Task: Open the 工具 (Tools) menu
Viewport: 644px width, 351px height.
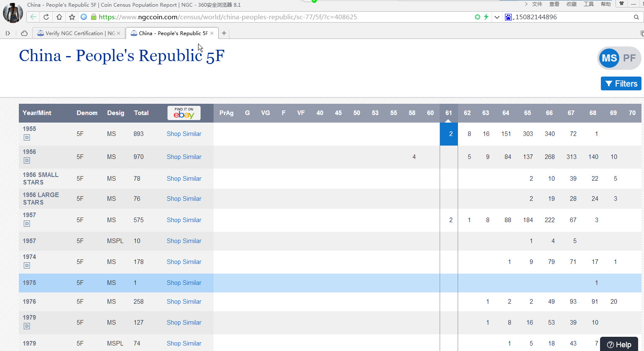Action: coord(589,4)
